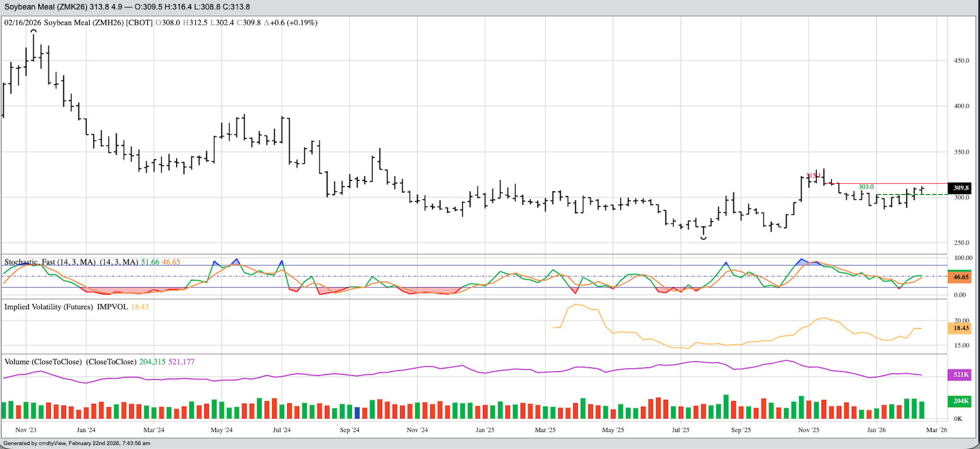Click the orange 18.43 implied volatility tag
This screenshot has width=980, height=449.
pyautogui.click(x=959, y=328)
